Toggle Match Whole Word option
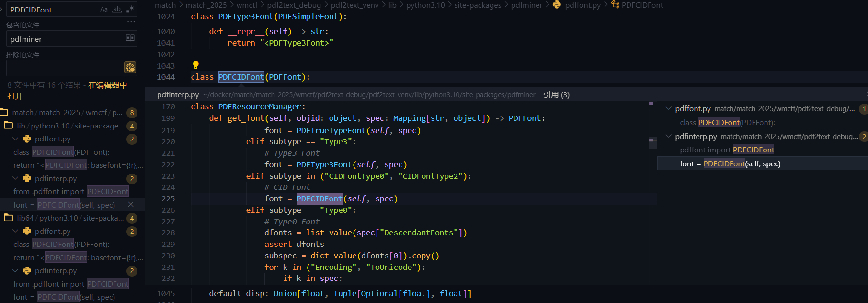Screen dimensions: 868x303 pyautogui.click(x=117, y=9)
